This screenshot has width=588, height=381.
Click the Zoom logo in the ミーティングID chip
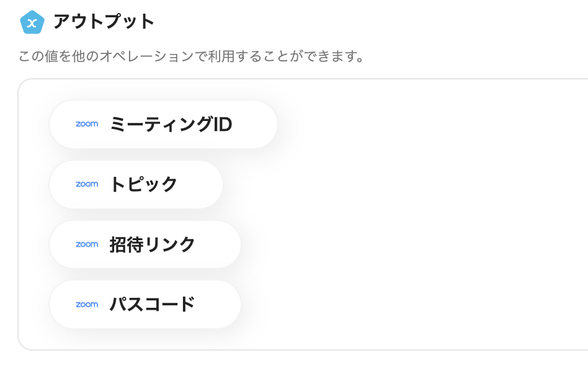[x=87, y=124]
